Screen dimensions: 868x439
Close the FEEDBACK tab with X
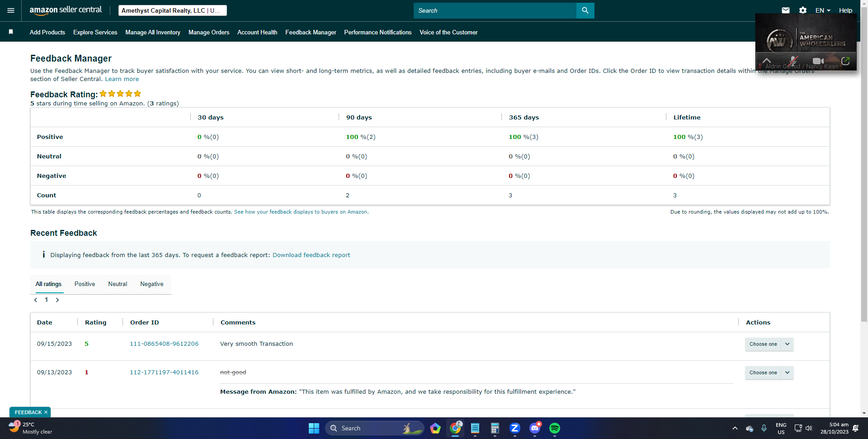click(46, 412)
